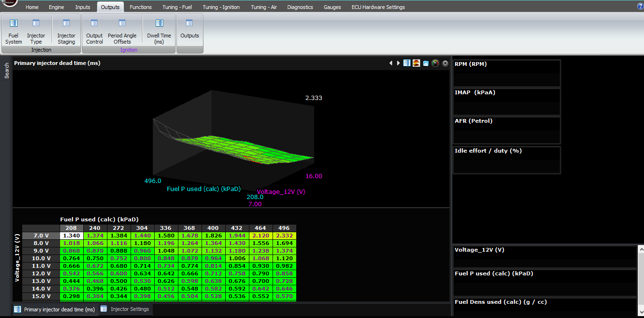Open the Search side panel
The height and width of the screenshot is (318, 644).
pyautogui.click(x=7, y=71)
